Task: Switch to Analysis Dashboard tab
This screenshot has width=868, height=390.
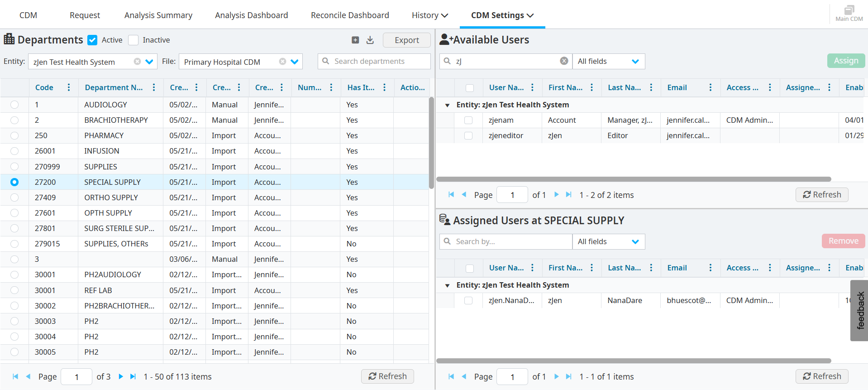Action: pos(251,15)
